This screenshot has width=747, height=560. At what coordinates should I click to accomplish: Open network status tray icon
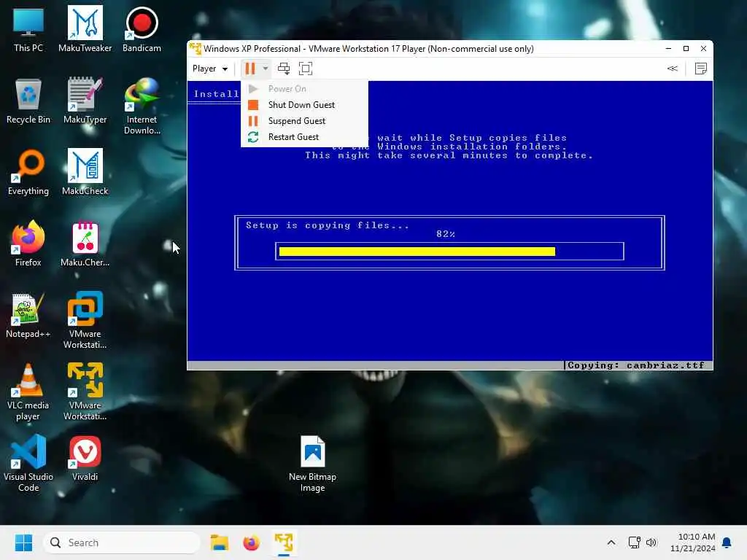click(634, 542)
